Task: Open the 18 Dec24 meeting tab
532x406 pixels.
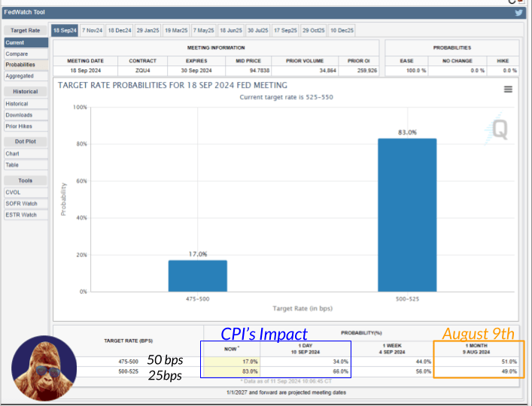Action: (119, 30)
